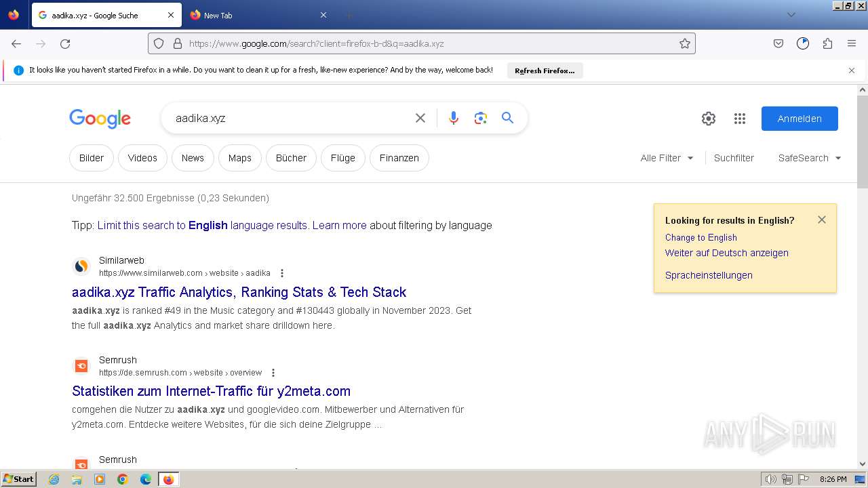Open the Pocket save icon
Viewport: 868px width, 488px height.
[x=778, y=43]
